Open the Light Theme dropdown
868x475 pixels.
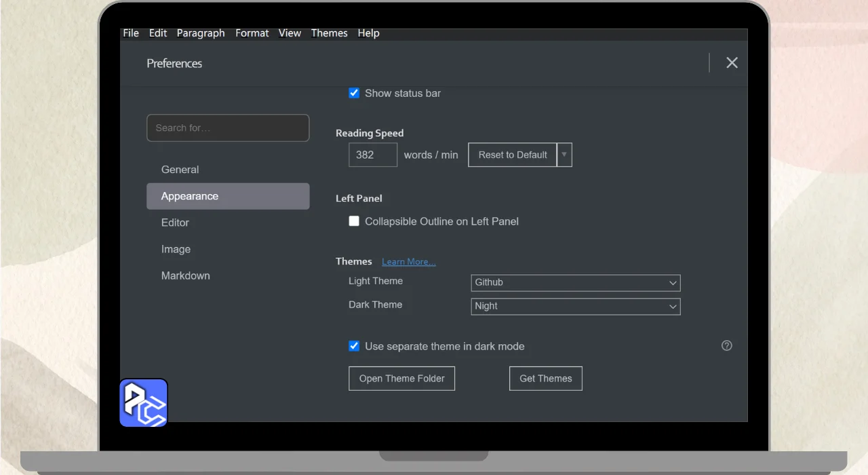[575, 282]
